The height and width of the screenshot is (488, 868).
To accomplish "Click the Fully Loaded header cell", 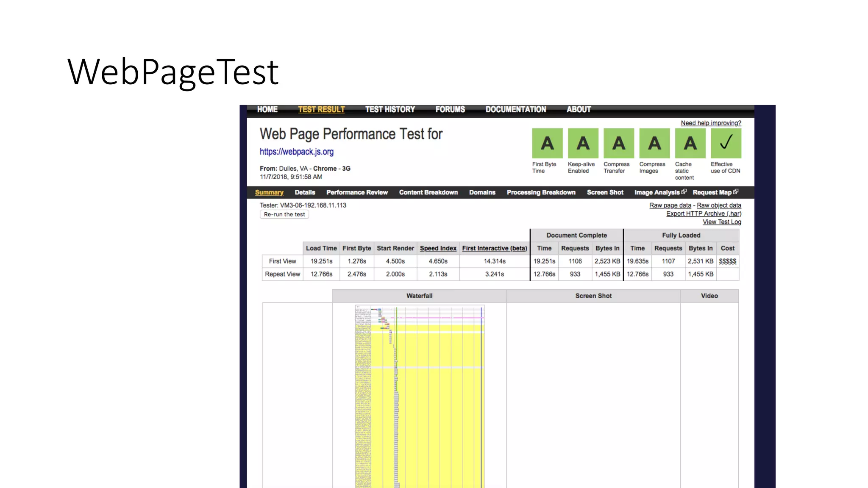I will 681,235.
